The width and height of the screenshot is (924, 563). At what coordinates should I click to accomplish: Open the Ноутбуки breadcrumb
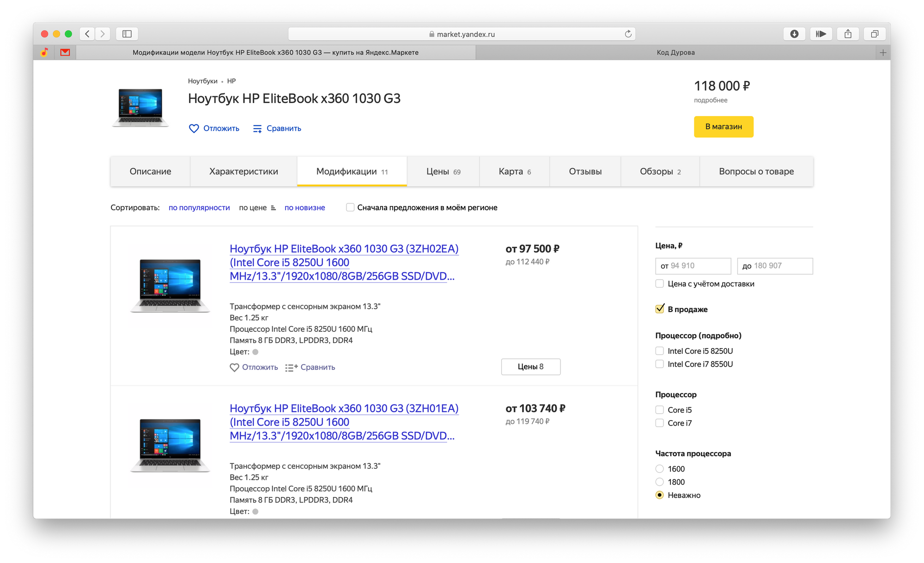pos(202,81)
